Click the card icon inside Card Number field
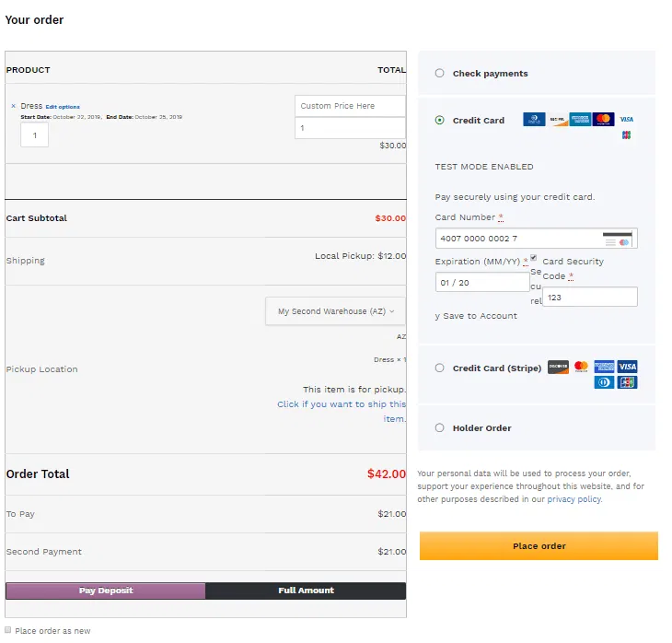The width and height of the screenshot is (672, 643). coord(618,239)
